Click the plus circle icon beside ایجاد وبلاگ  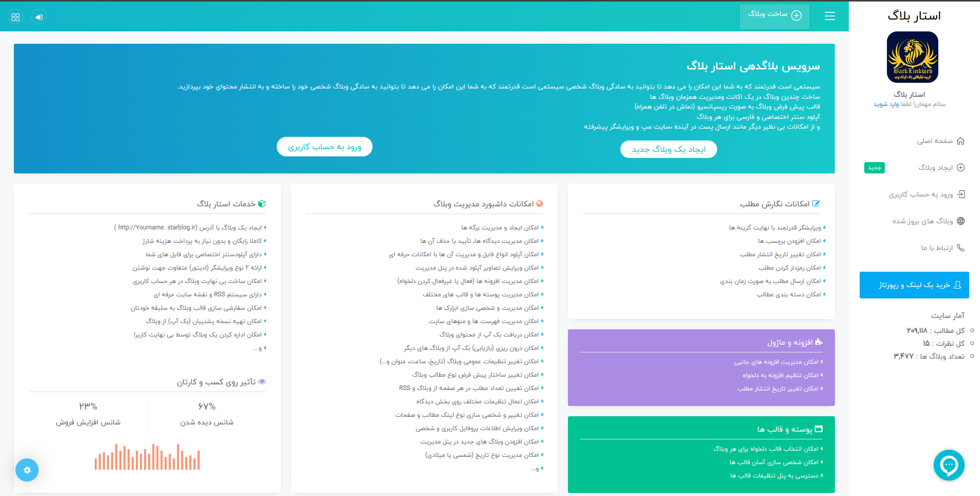click(960, 168)
